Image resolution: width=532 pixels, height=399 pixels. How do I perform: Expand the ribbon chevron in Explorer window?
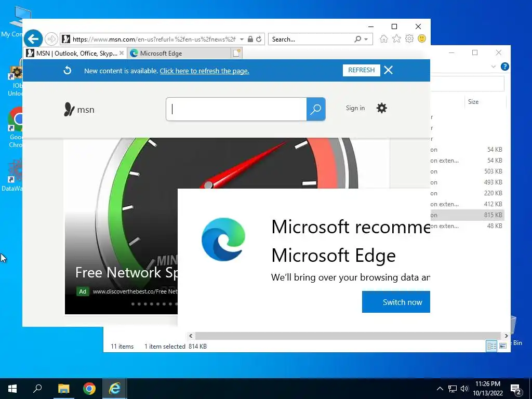[494, 66]
